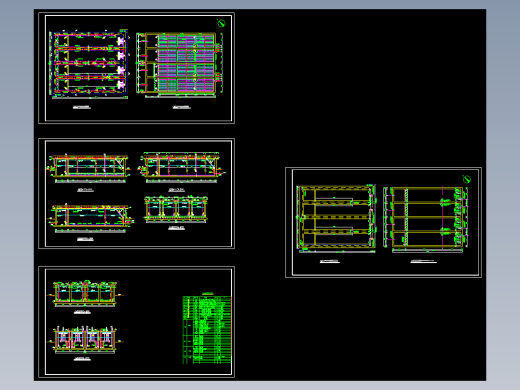Select the left plan drawing in right-side sheet
This screenshot has height=390, width=520.
[336, 218]
